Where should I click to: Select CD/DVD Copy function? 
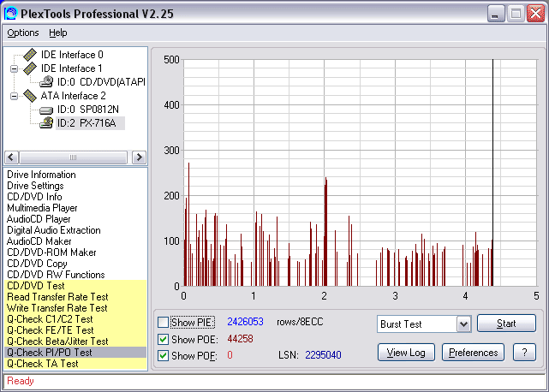[37, 264]
